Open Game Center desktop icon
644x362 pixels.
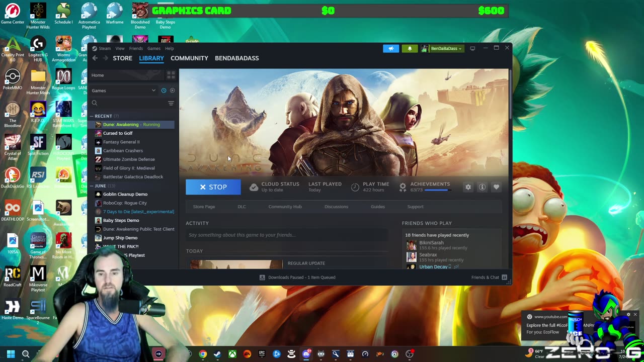pos(13,14)
